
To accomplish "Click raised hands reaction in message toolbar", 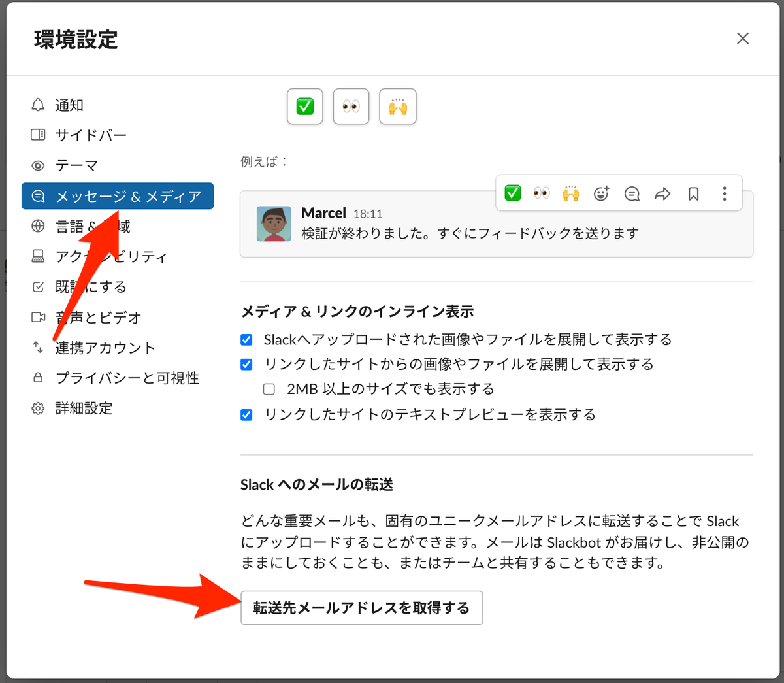I will click(x=571, y=193).
